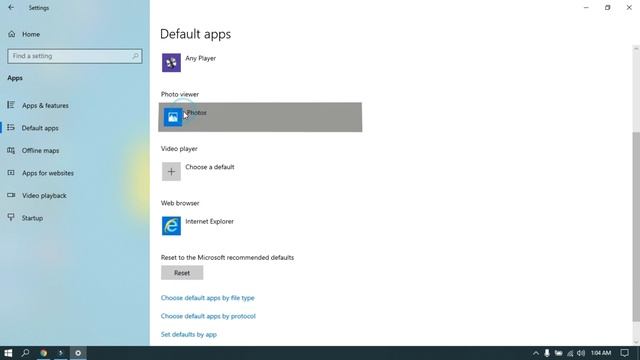Image resolution: width=640 pixels, height=360 pixels.
Task: Click the Startup icon in sidebar
Action: click(x=11, y=217)
